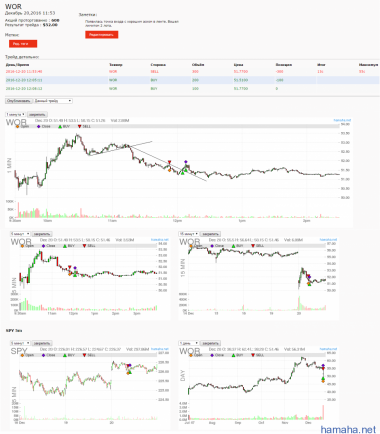The image size is (380, 434).
Task: Click the red 'Редактировать' notes button
Action: 101,35
